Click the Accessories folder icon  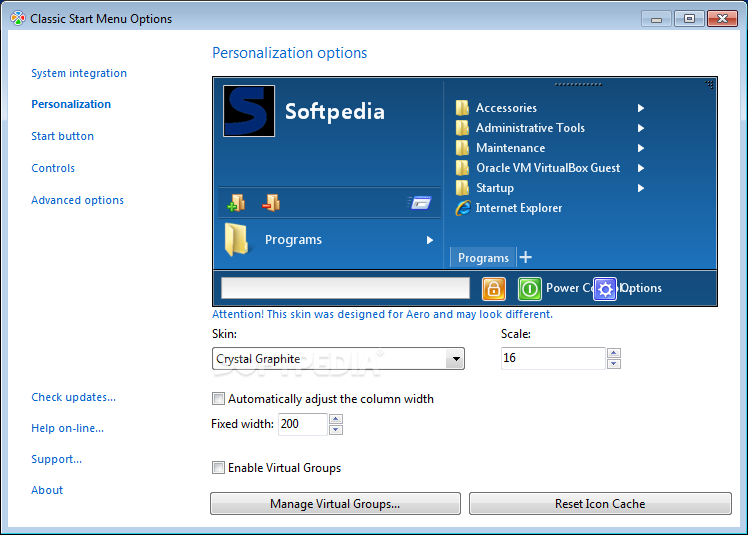coord(462,108)
